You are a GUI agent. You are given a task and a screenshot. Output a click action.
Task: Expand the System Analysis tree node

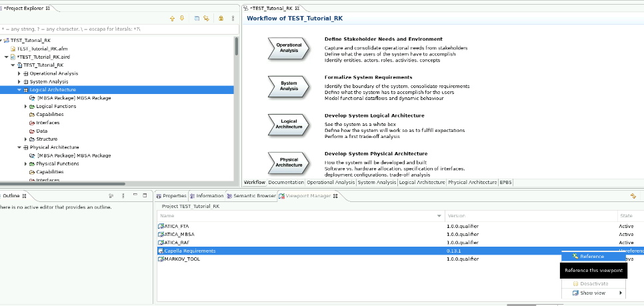click(19, 82)
